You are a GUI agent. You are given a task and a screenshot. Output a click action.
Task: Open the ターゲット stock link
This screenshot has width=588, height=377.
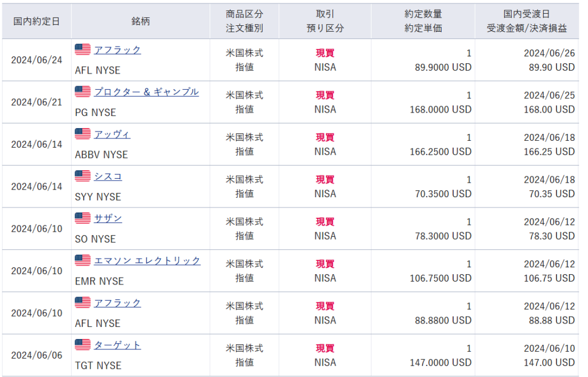pyautogui.click(x=117, y=345)
